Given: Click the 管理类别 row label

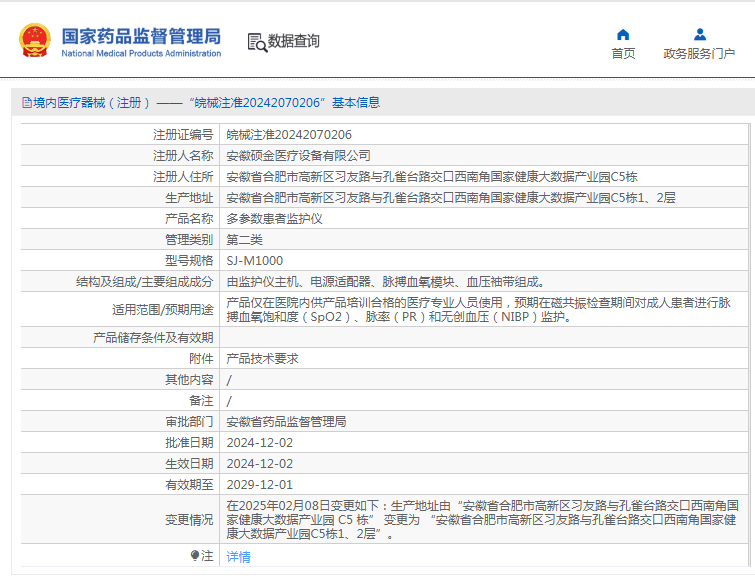Looking at the screenshot, I should pyautogui.click(x=189, y=239).
